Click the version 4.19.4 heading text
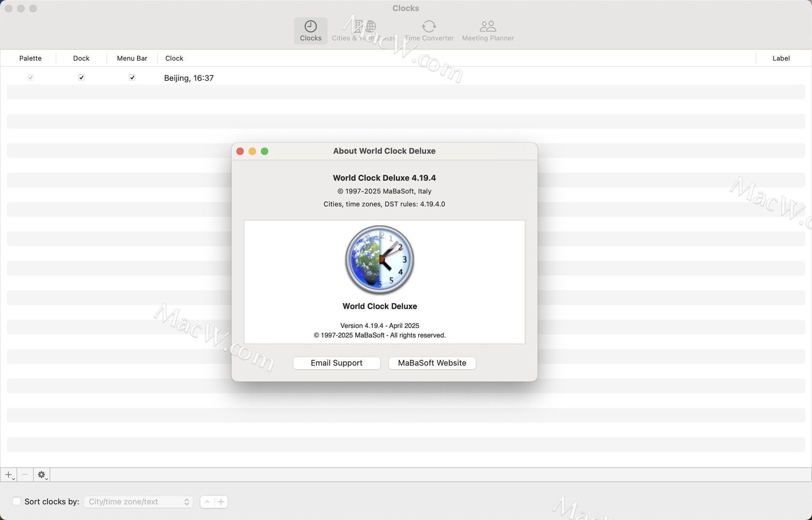 (x=384, y=178)
